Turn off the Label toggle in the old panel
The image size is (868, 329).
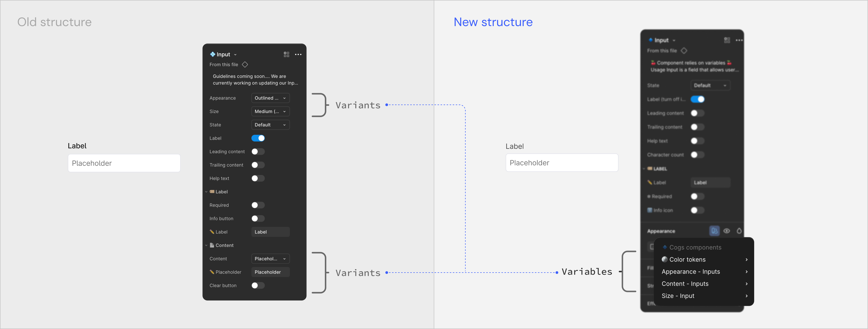click(x=258, y=138)
